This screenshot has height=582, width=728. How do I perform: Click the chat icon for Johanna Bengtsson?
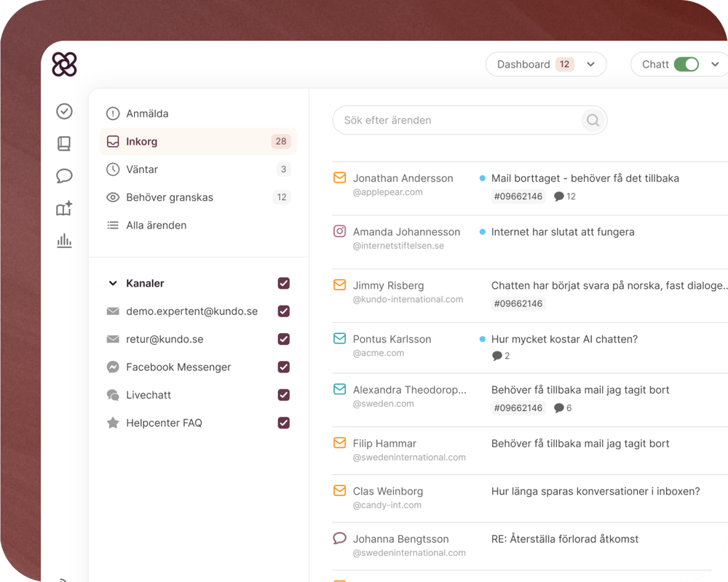point(340,538)
